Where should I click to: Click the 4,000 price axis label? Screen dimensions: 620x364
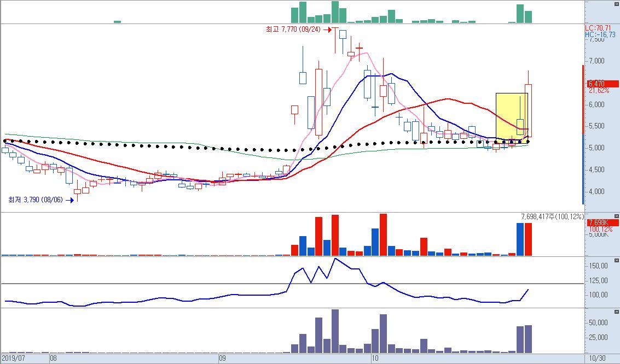pos(596,191)
